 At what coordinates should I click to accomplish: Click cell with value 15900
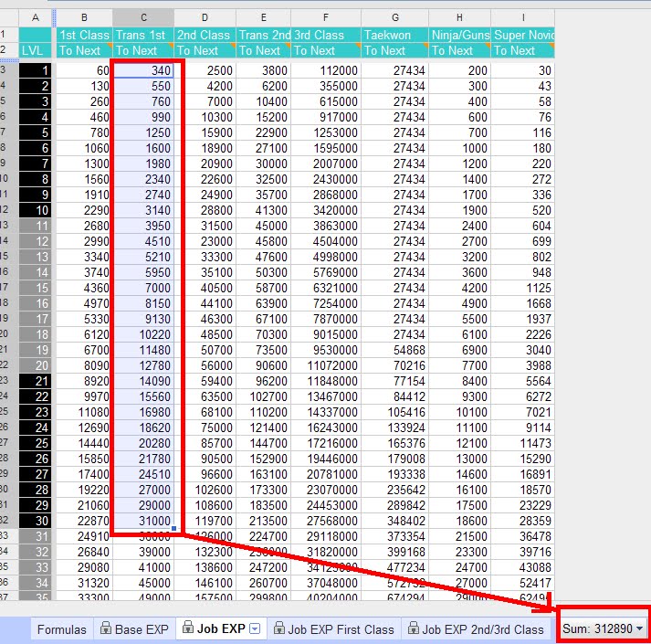pyautogui.click(x=205, y=132)
